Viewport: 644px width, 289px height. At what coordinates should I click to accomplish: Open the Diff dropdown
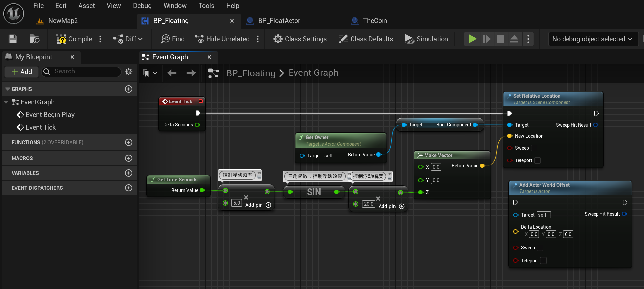(128, 39)
